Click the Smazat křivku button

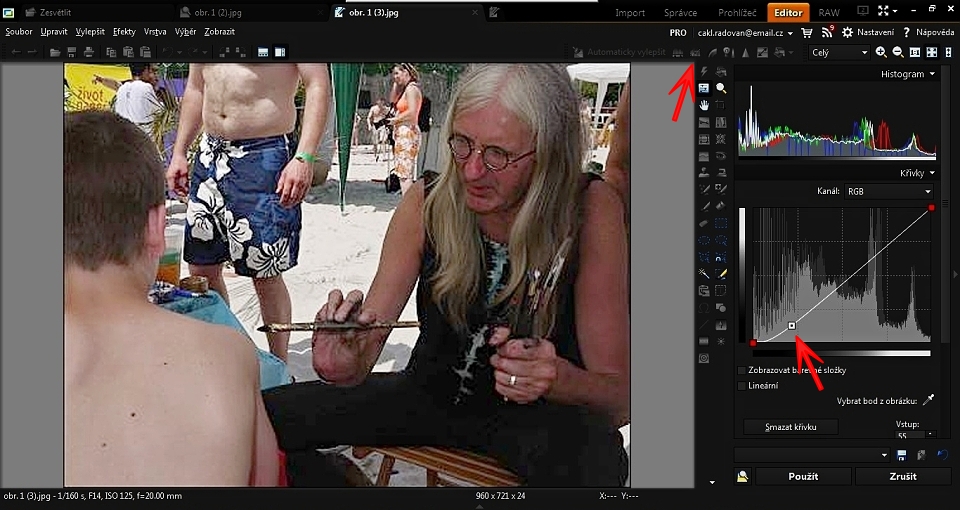point(791,427)
